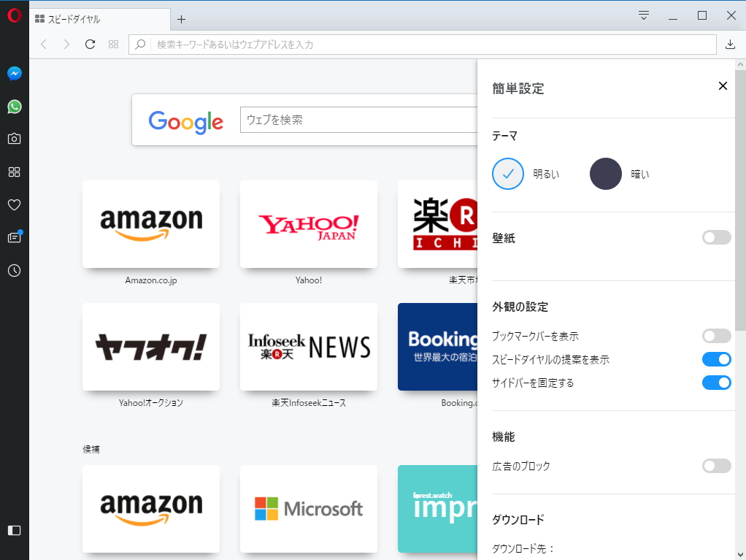The width and height of the screenshot is (746, 560).
Task: Click the 外観の設定 section heading
Action: (520, 307)
